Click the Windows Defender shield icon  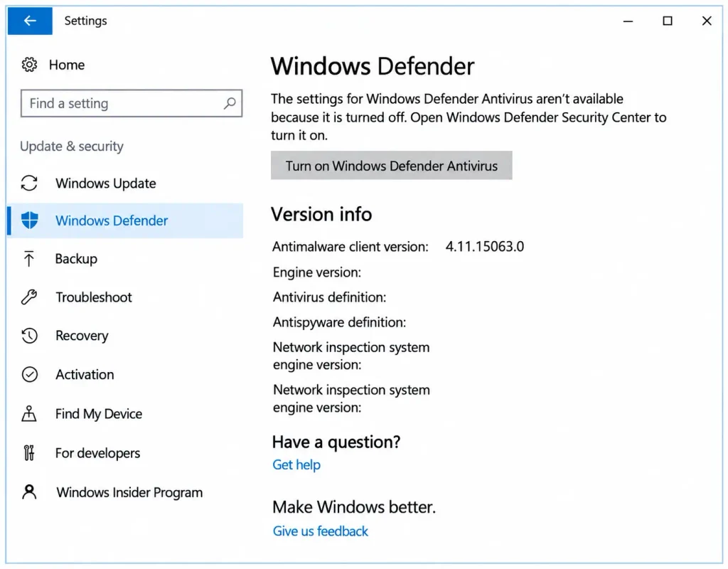(30, 220)
